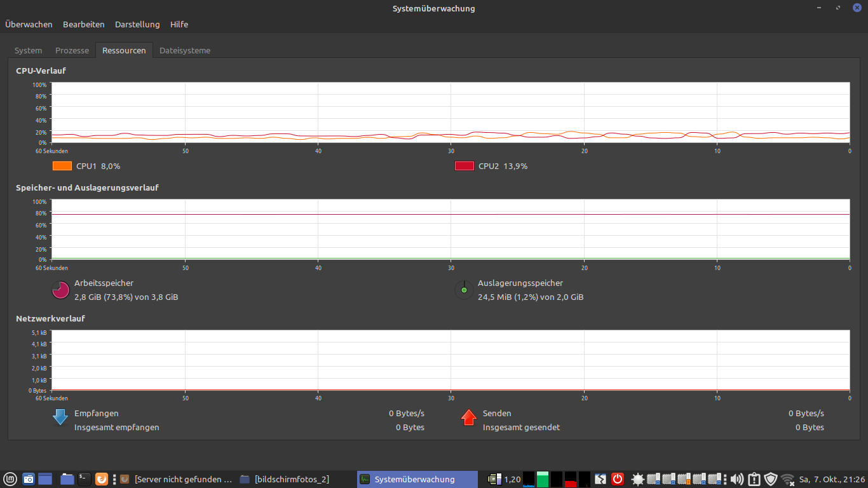Click the Speicher- und Auslagerungsverlauf heading
Screen dimensions: 868x488
click(x=87, y=187)
